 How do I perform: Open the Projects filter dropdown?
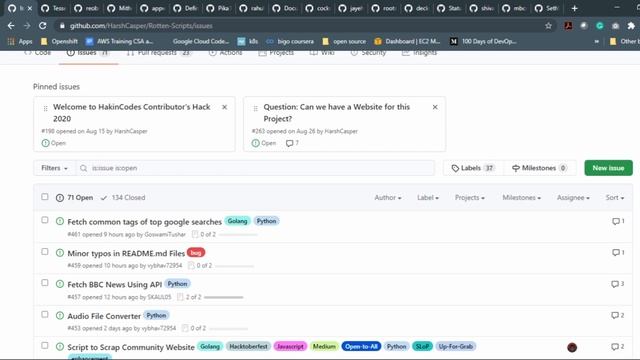click(470, 198)
